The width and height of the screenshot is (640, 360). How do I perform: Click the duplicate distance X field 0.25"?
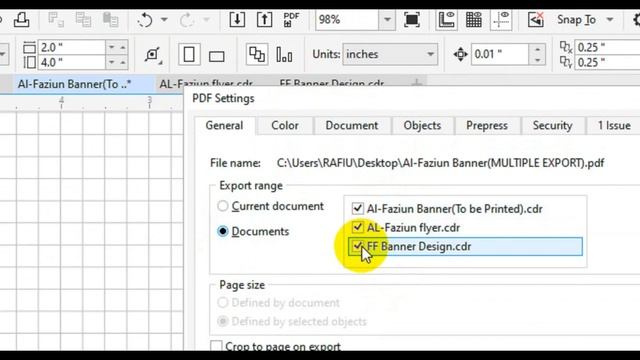tap(607, 47)
